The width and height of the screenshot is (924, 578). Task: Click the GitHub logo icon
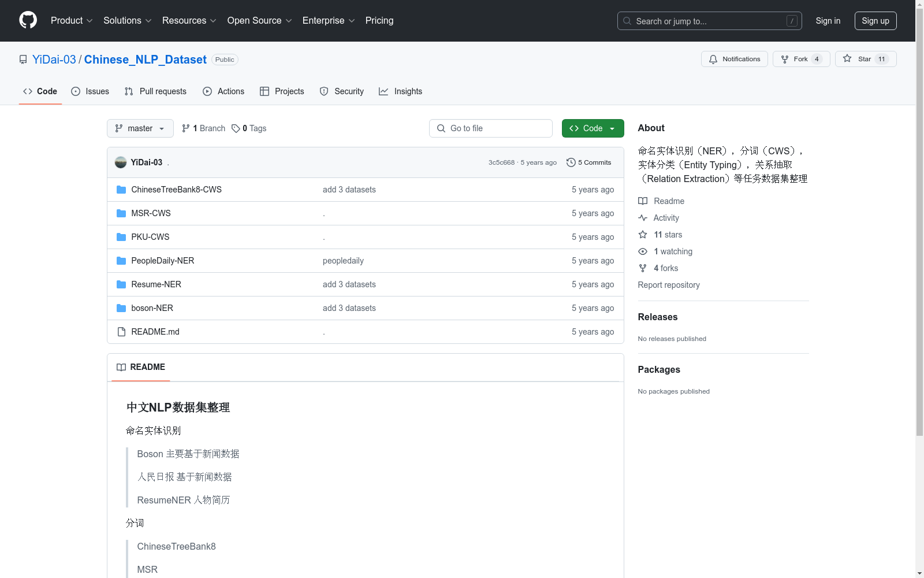28,20
